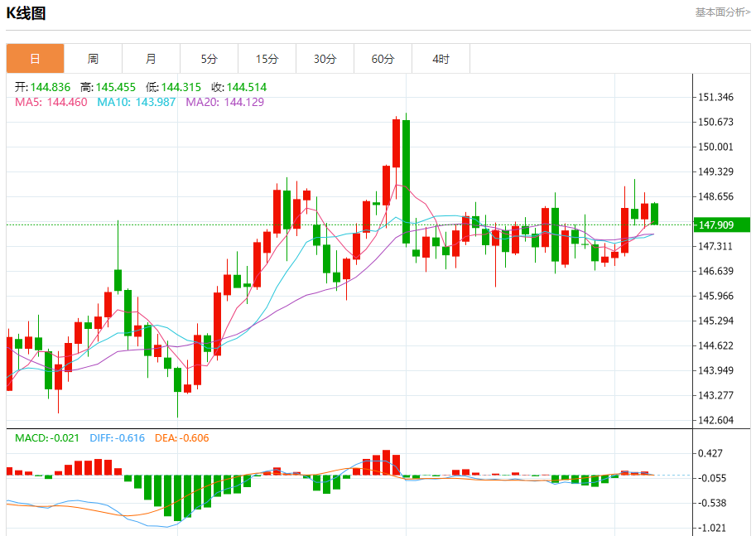Click the K线图 heading
The height and width of the screenshot is (536, 756).
[26, 13]
